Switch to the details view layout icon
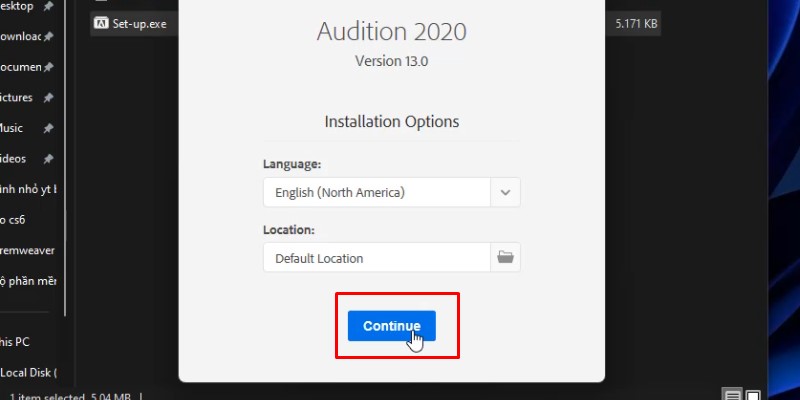Screen dimensions: 800x400 click(732, 395)
